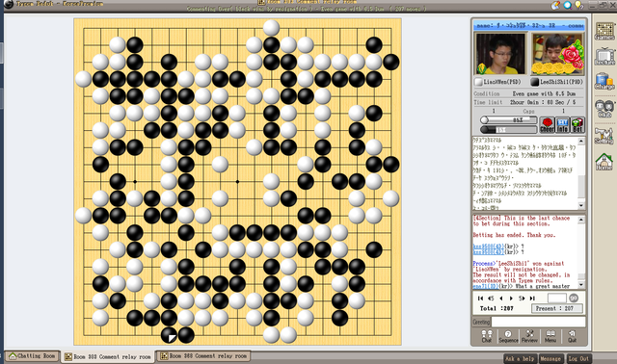
Task: Open the Charge icon in the sidebar
Action: click(604, 81)
